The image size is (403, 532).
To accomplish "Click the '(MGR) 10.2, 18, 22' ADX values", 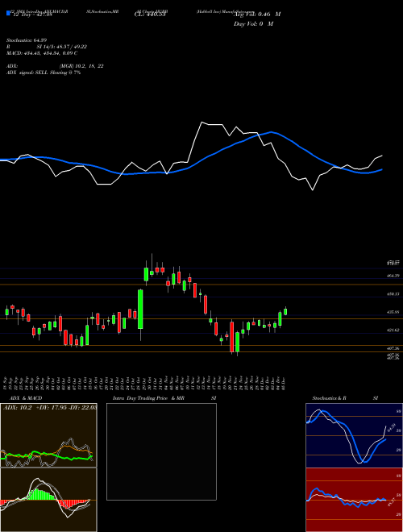I will tap(81, 66).
